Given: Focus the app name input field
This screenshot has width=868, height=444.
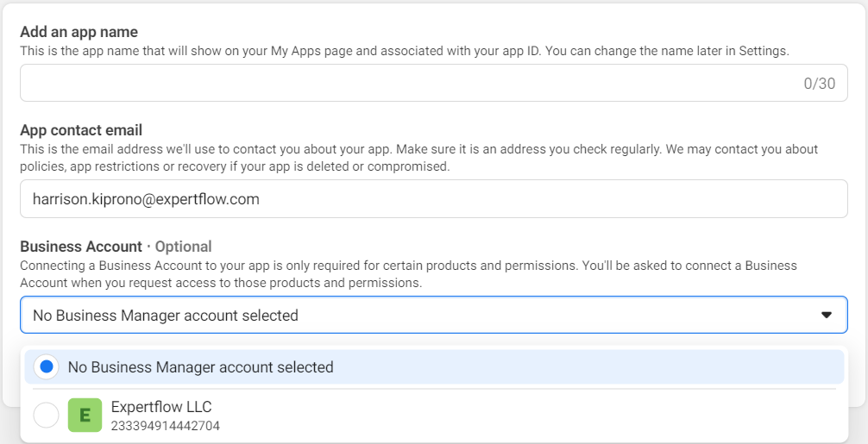Looking at the screenshot, I should pos(406,84).
